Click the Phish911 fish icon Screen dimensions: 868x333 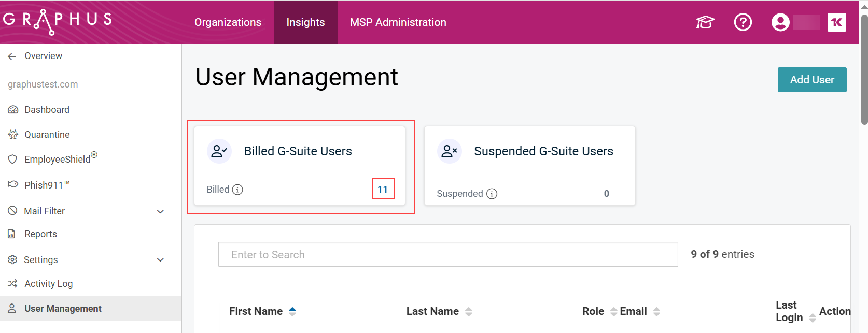pos(13,184)
